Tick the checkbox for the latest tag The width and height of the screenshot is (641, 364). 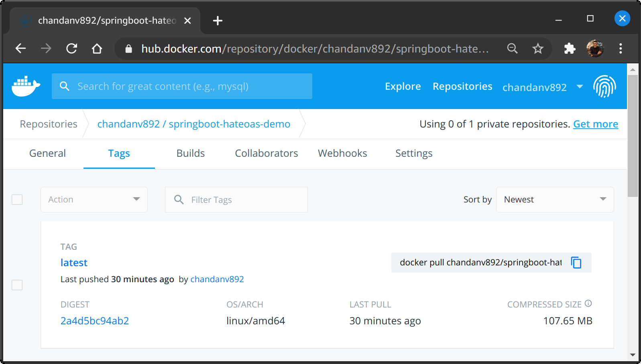tap(17, 285)
